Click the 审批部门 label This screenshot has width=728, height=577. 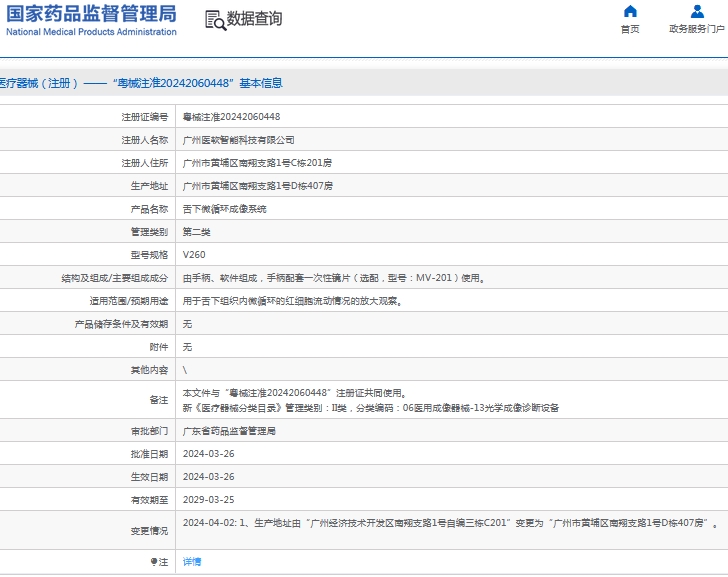(x=149, y=431)
